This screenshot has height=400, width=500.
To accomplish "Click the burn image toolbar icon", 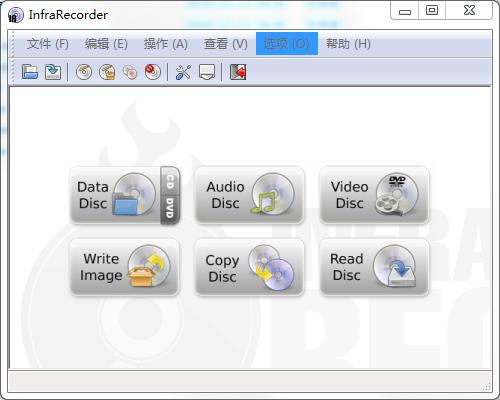I will coord(107,72).
